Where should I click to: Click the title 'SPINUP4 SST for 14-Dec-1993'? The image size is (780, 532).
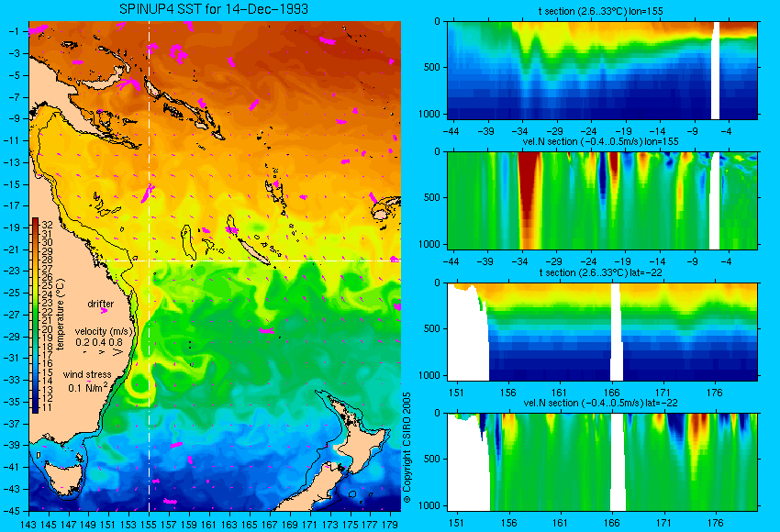pos(214,9)
